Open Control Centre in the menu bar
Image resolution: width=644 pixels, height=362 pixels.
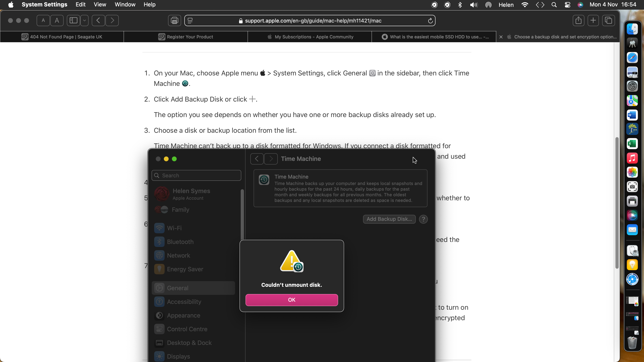[567, 5]
